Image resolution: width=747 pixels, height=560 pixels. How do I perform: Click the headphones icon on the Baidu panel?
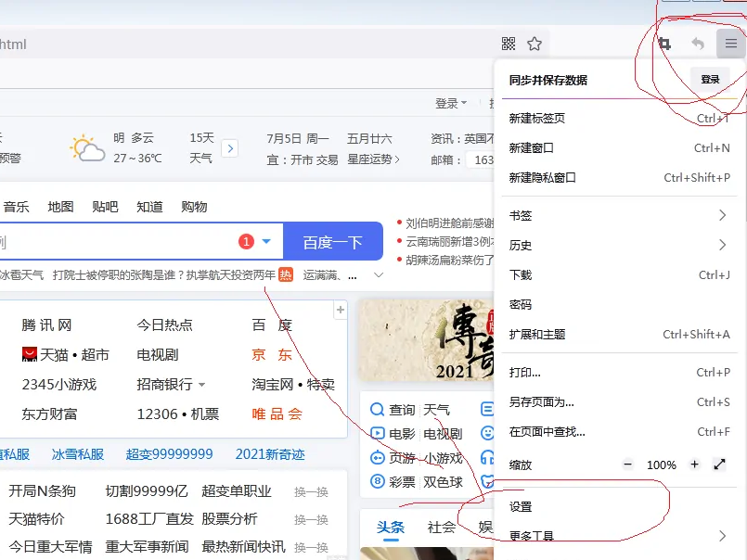[x=487, y=457]
